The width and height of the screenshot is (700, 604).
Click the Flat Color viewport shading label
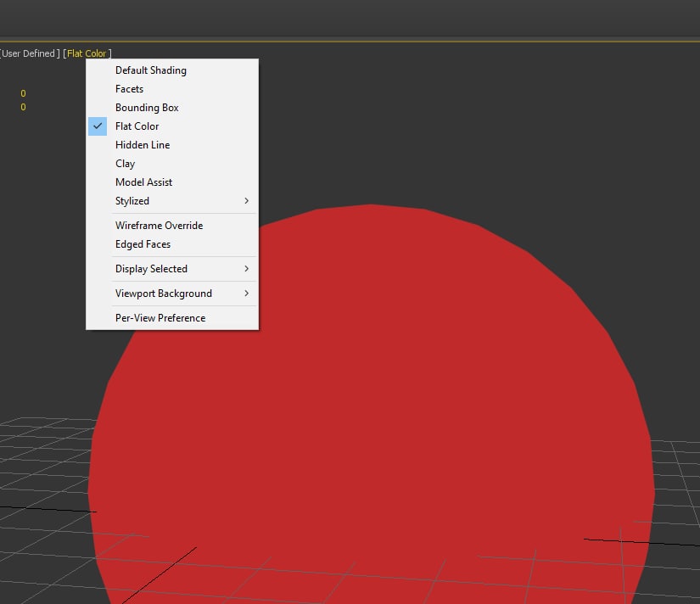[x=87, y=53]
